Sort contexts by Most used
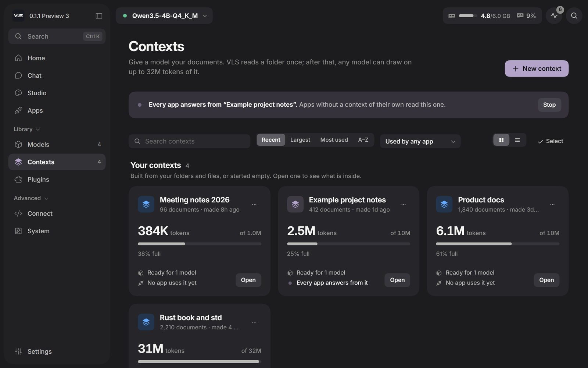The width and height of the screenshot is (588, 368). [x=334, y=140]
